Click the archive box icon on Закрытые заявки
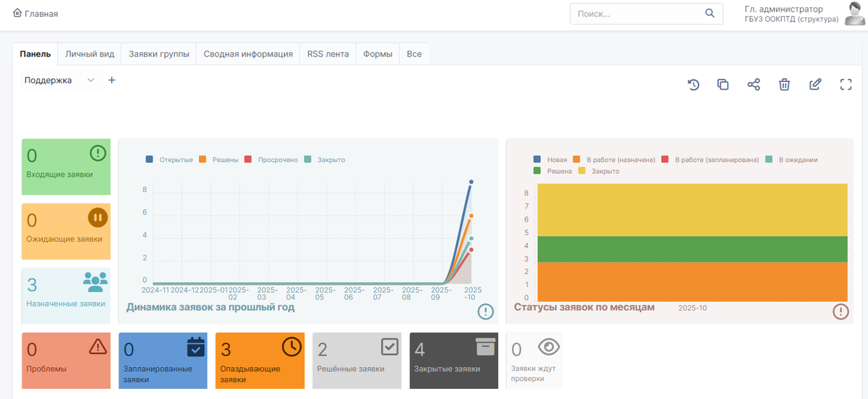The width and height of the screenshot is (868, 399). pos(485,347)
